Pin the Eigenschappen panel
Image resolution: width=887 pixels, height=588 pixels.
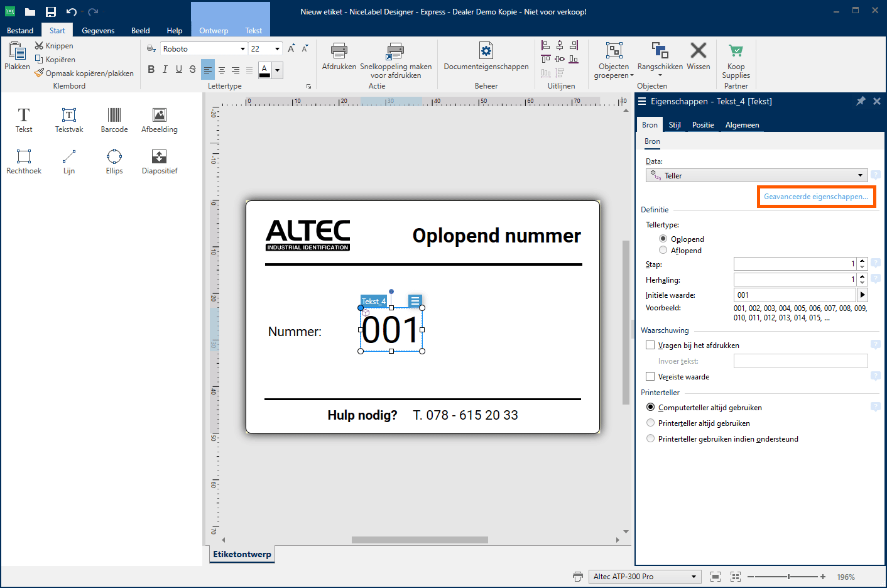tap(861, 101)
